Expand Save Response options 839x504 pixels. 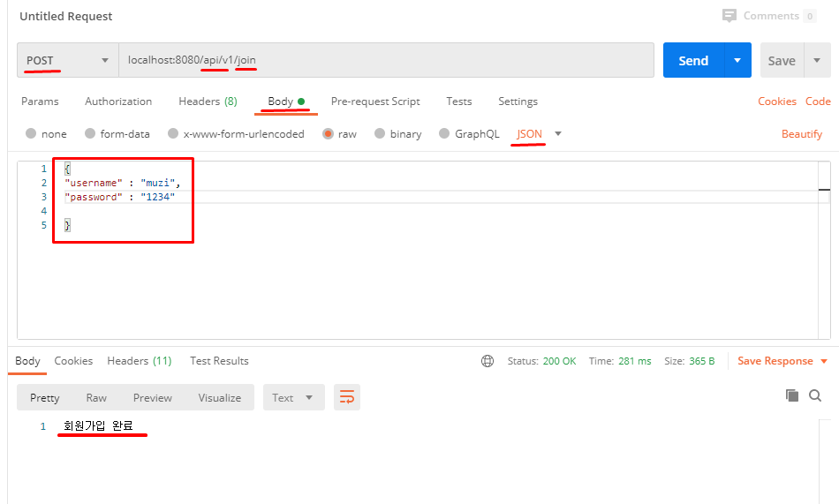[824, 361]
